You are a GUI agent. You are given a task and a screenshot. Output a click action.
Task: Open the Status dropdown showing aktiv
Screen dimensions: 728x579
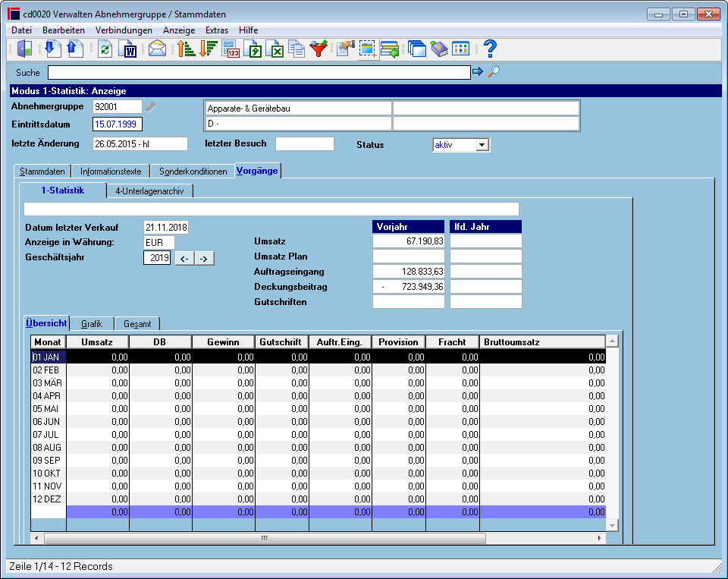(482, 145)
